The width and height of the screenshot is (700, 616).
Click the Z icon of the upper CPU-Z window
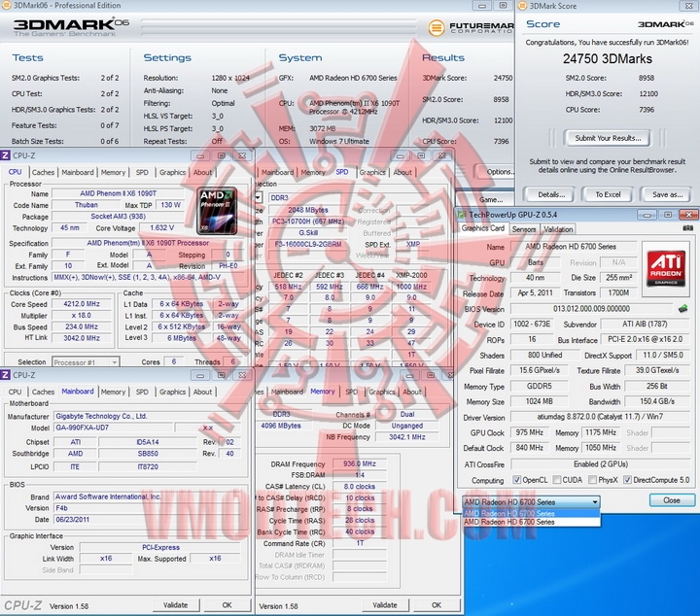coord(6,155)
